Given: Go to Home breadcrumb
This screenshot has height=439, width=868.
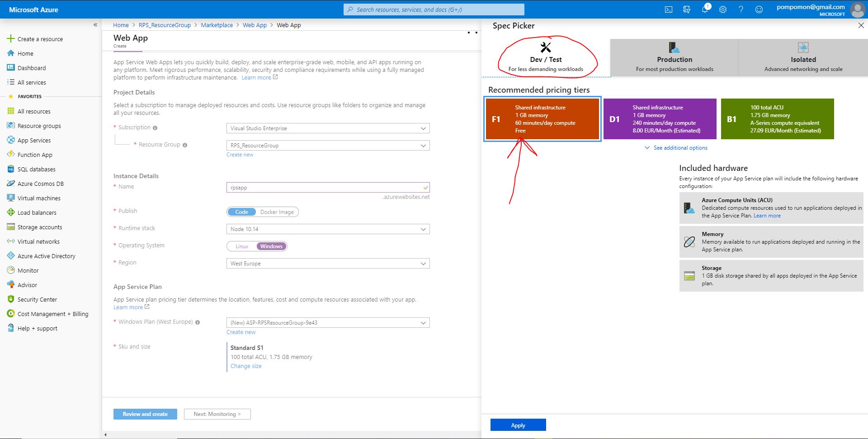Looking at the screenshot, I should pyautogui.click(x=121, y=25).
